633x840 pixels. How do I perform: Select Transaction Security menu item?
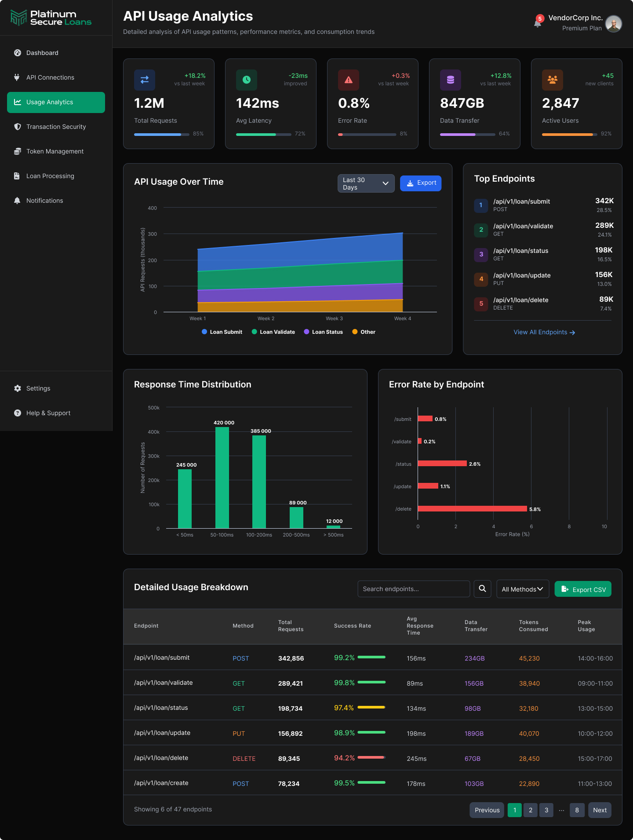coord(56,127)
